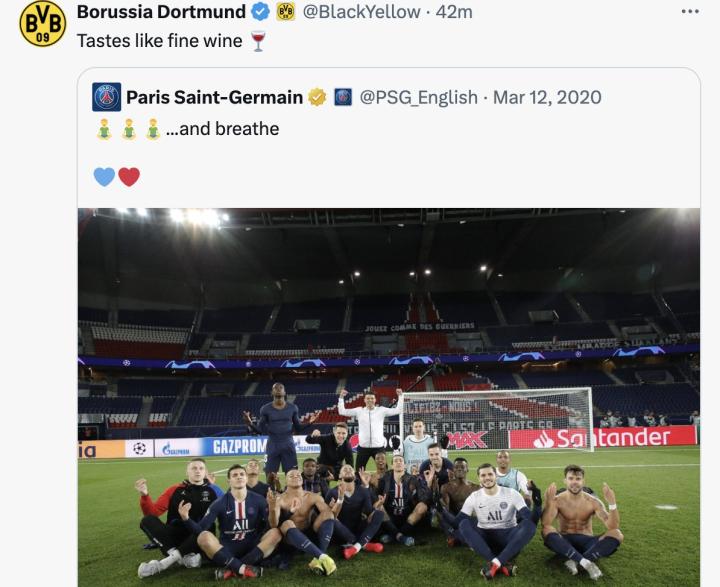This screenshot has height=587, width=720.
Task: Click the Paris Saint-Germain avatar in quoted tweet
Action: [x=107, y=97]
